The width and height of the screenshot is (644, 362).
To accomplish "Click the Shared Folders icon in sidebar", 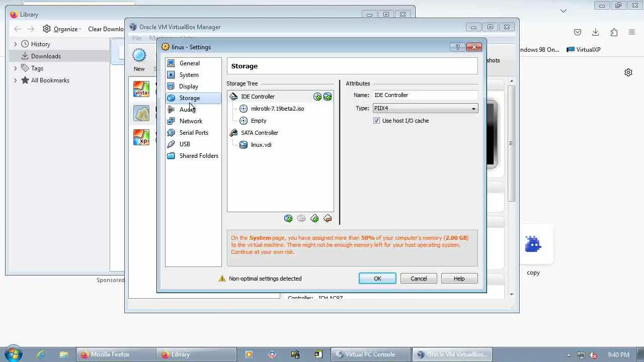I will [171, 156].
